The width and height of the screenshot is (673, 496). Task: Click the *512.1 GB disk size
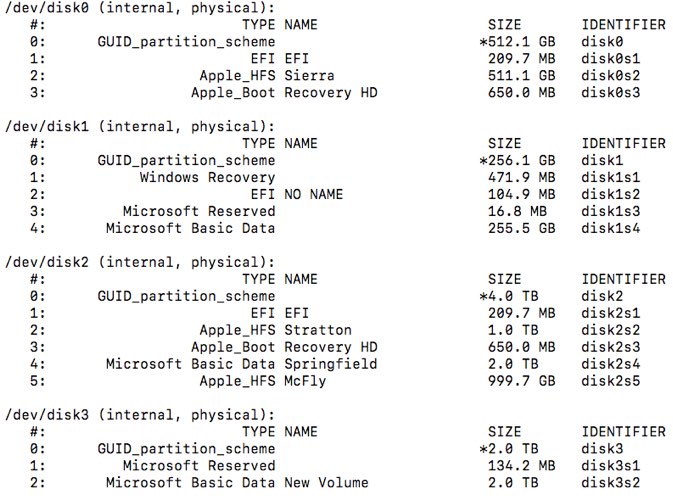click(516, 41)
